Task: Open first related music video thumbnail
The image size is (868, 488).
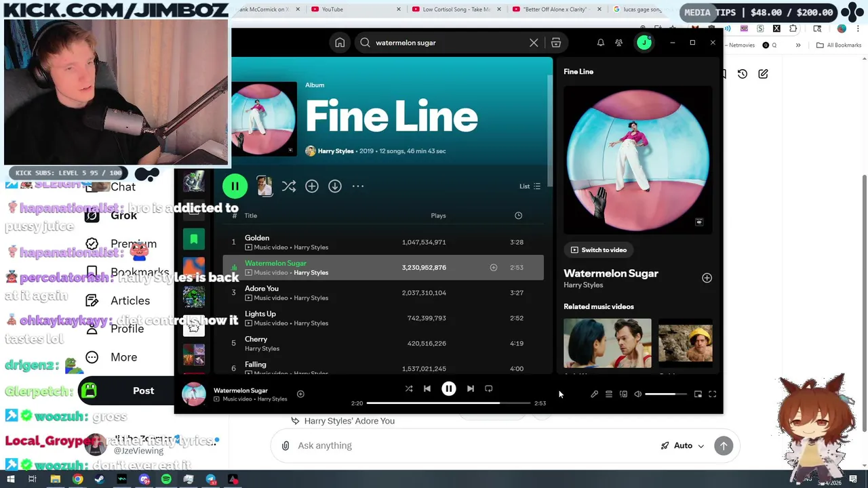Action: click(x=608, y=344)
